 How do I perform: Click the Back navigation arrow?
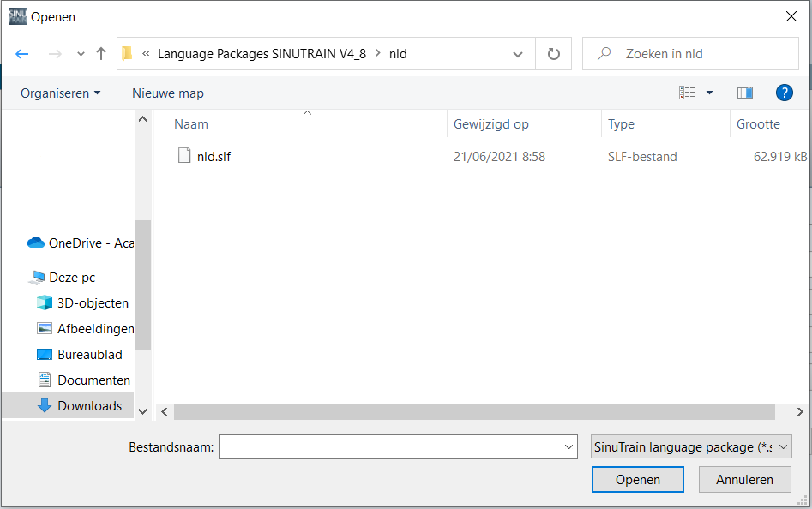pos(21,54)
